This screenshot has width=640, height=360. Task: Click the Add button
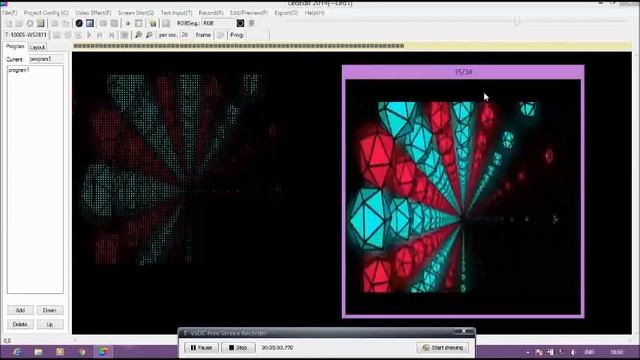tap(20, 310)
